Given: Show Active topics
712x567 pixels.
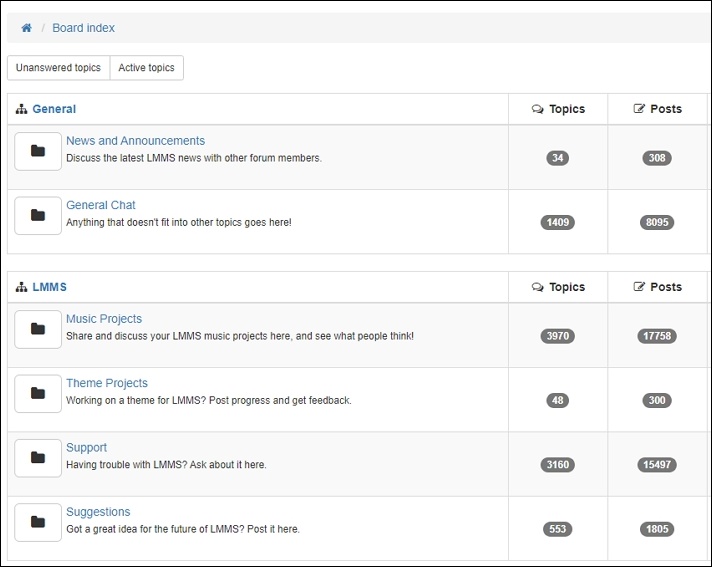Looking at the screenshot, I should (x=146, y=68).
